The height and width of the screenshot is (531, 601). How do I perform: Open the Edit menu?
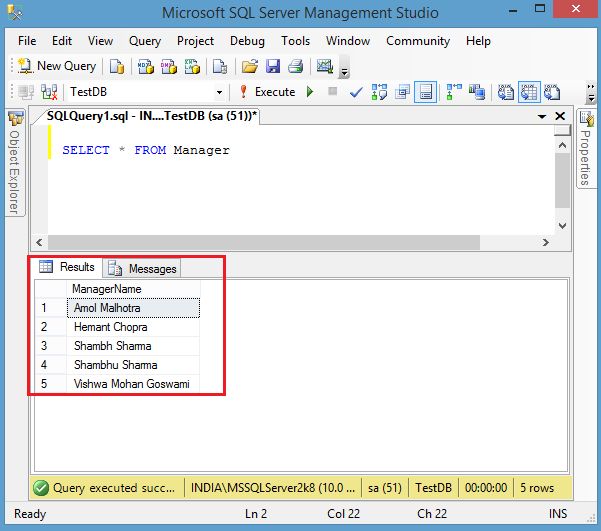(x=62, y=41)
